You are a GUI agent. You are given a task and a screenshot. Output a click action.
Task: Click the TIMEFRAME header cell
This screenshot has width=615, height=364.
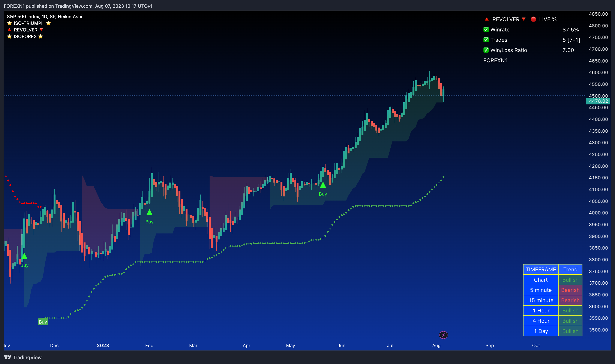[x=541, y=269]
